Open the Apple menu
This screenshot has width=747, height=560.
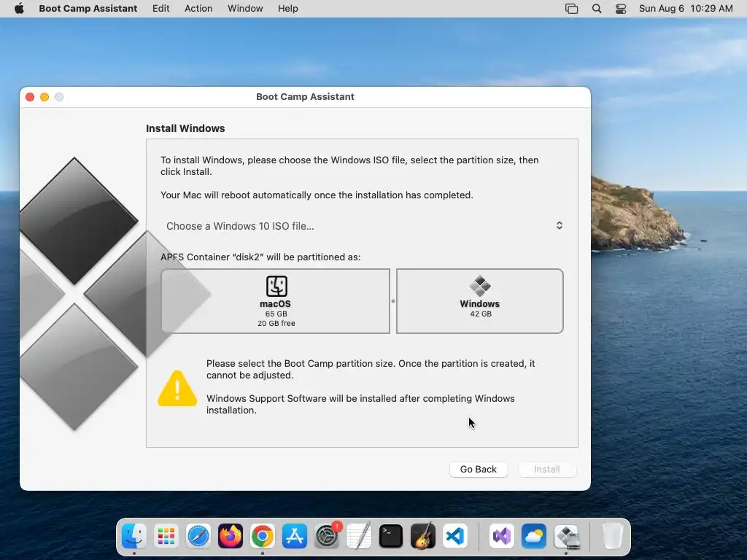[x=19, y=9]
